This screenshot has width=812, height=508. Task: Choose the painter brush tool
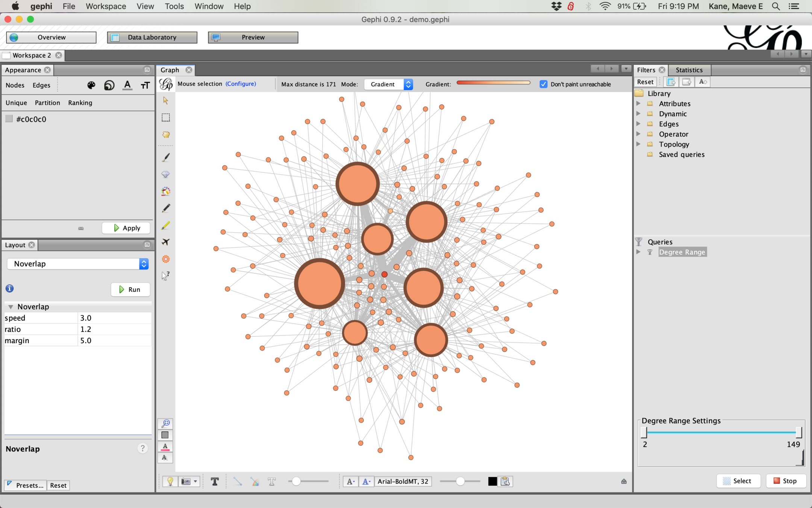165,157
